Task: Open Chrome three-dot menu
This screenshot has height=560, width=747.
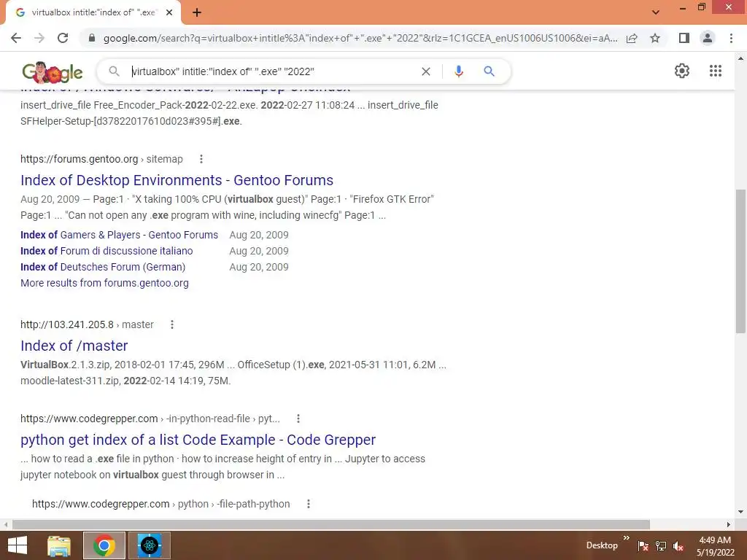Action: (x=731, y=38)
